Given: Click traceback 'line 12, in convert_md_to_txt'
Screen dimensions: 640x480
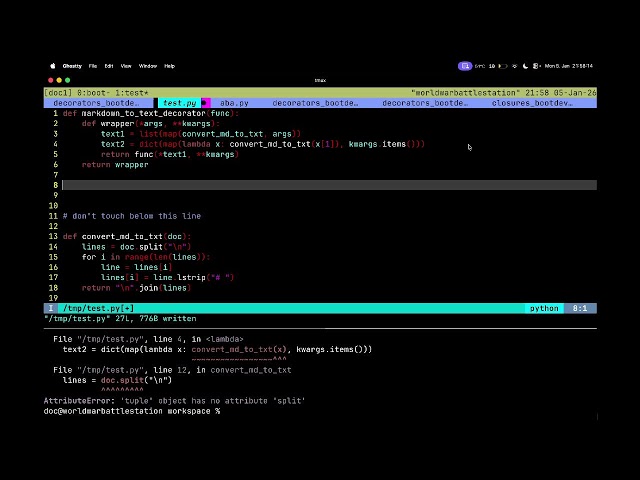Looking at the screenshot, I should click(222, 370).
